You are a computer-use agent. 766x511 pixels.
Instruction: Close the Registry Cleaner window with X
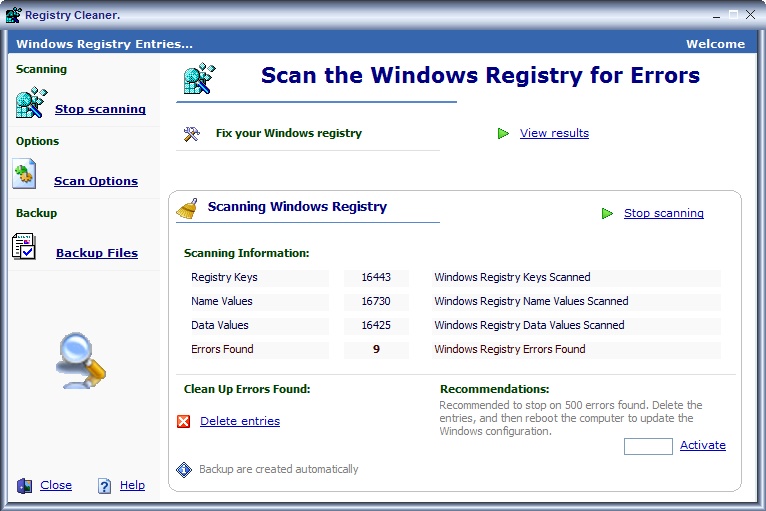coord(750,15)
